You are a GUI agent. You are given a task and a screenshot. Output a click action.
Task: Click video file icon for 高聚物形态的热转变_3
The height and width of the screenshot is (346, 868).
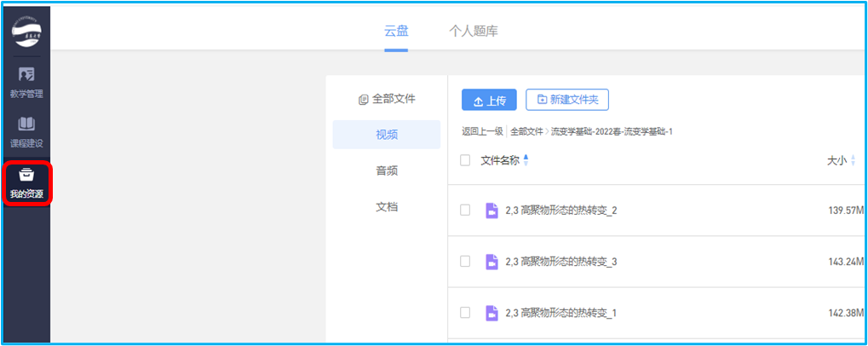coord(491,262)
